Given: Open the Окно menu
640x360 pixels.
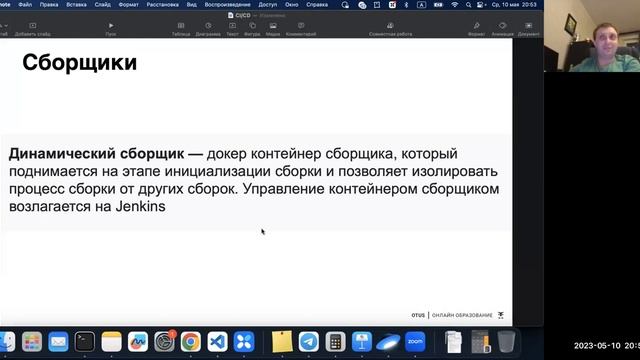Looking at the screenshot, I should point(291,5).
